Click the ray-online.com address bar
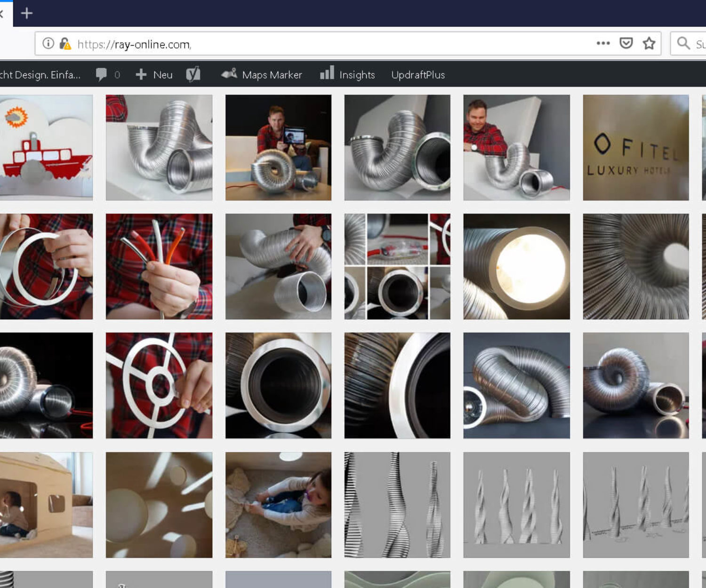 329,44
